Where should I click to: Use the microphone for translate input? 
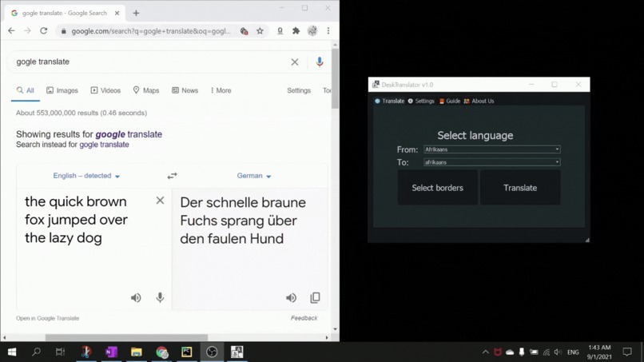[x=160, y=297]
